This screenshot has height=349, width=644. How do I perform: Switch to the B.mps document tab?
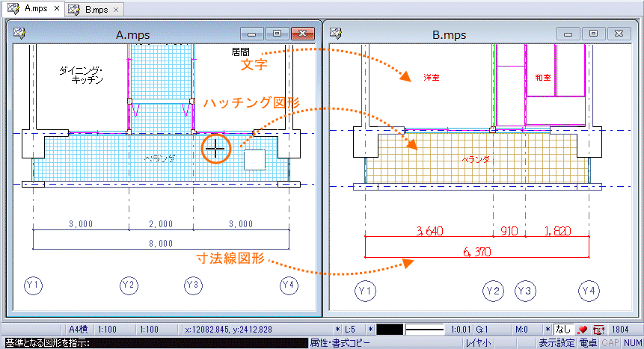[x=96, y=10]
